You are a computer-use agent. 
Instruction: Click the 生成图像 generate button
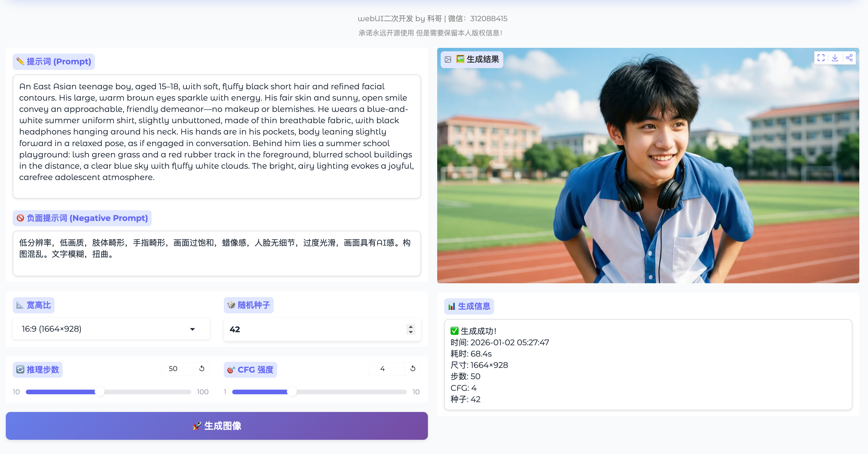tap(217, 426)
